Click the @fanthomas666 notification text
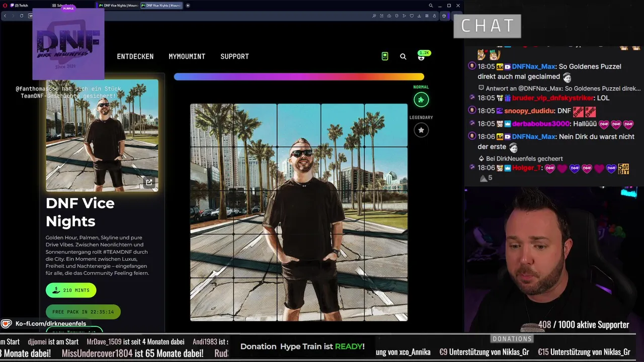Screen dimensions: 644x362 68,92
